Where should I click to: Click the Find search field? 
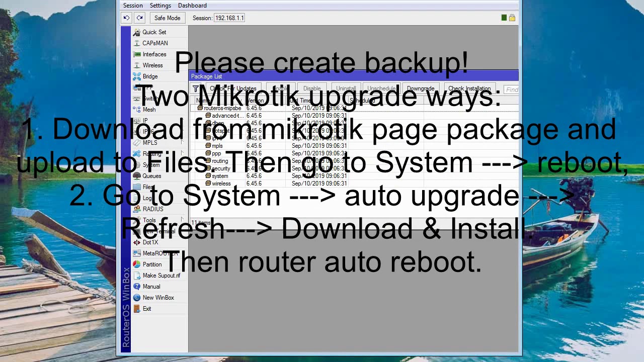coord(511,89)
